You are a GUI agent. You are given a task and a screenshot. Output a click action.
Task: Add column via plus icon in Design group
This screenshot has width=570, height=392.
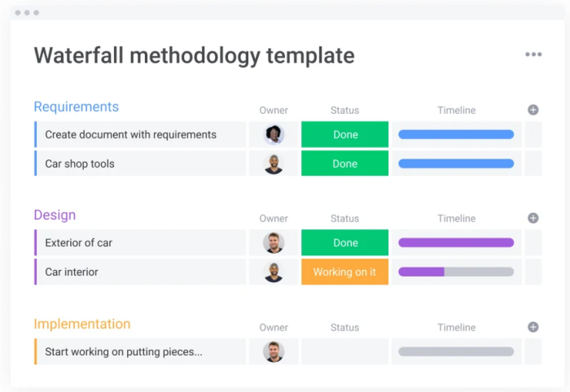[533, 218]
